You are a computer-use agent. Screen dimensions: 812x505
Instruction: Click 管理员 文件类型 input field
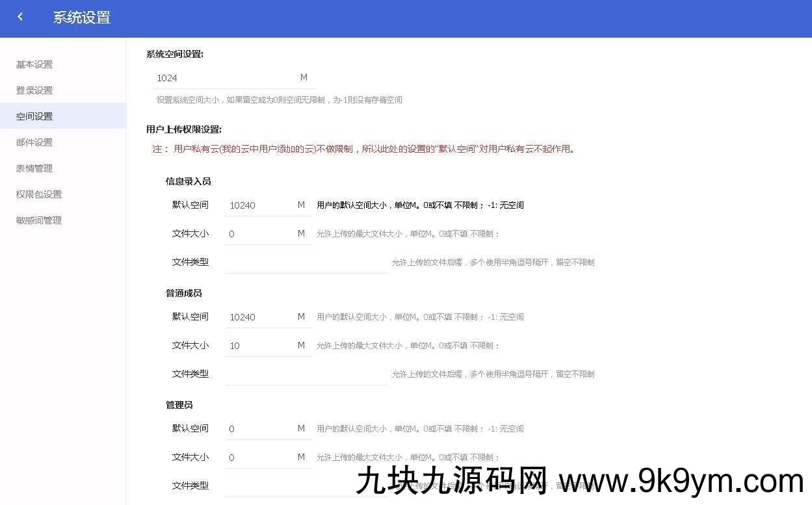[x=306, y=486]
